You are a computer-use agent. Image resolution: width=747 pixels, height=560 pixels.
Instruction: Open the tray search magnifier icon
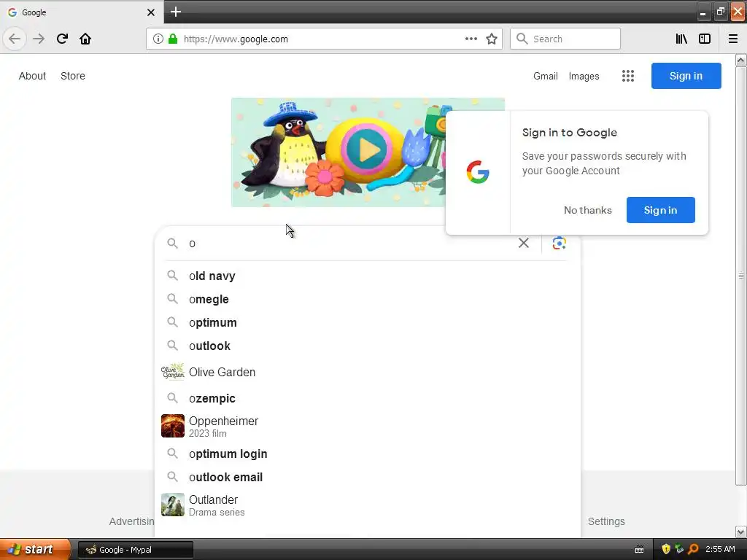(693, 550)
